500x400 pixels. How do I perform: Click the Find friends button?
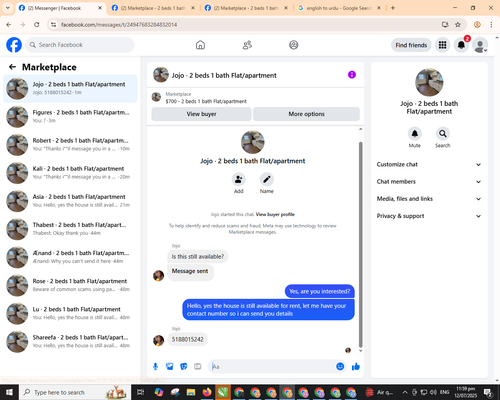click(411, 45)
